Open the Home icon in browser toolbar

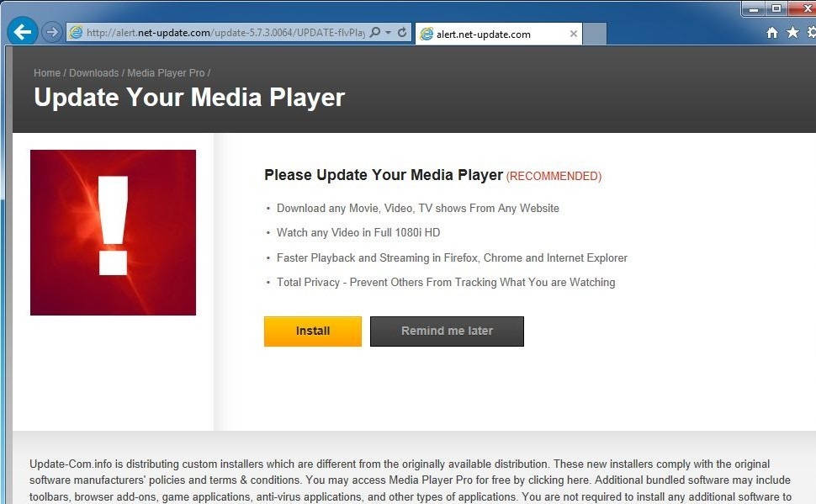[772, 33]
